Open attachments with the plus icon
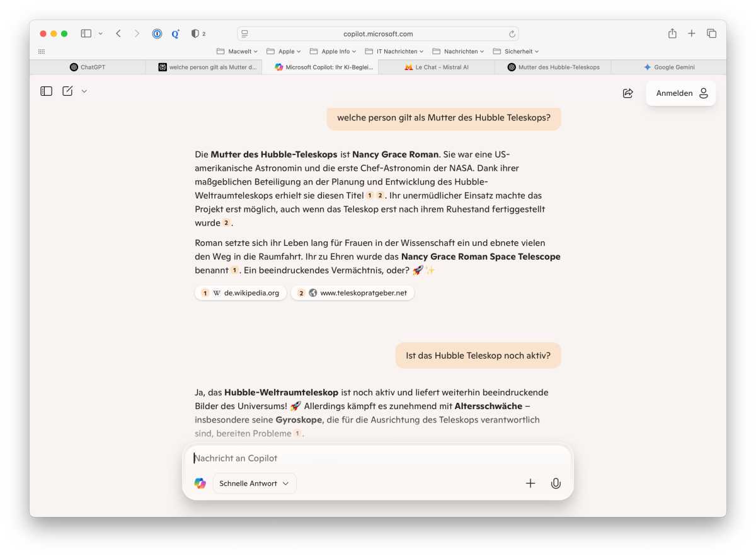 [x=530, y=484]
